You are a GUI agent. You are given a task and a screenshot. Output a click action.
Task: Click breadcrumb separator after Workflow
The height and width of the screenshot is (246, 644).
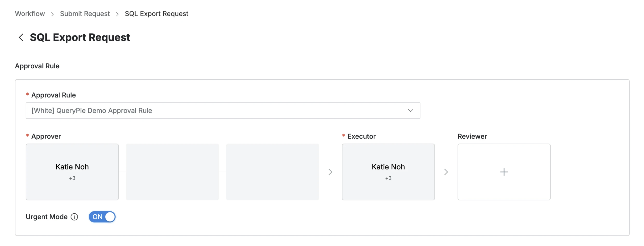[52, 14]
